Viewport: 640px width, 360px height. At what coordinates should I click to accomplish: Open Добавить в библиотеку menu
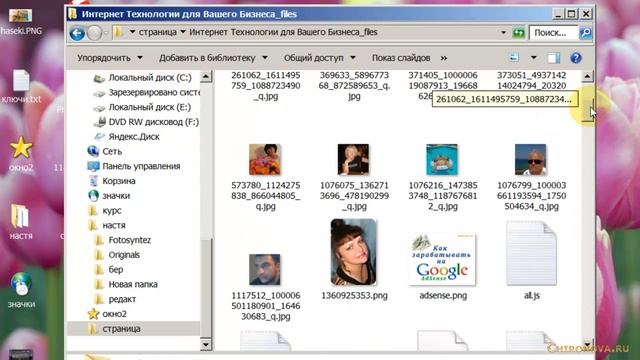[213, 58]
